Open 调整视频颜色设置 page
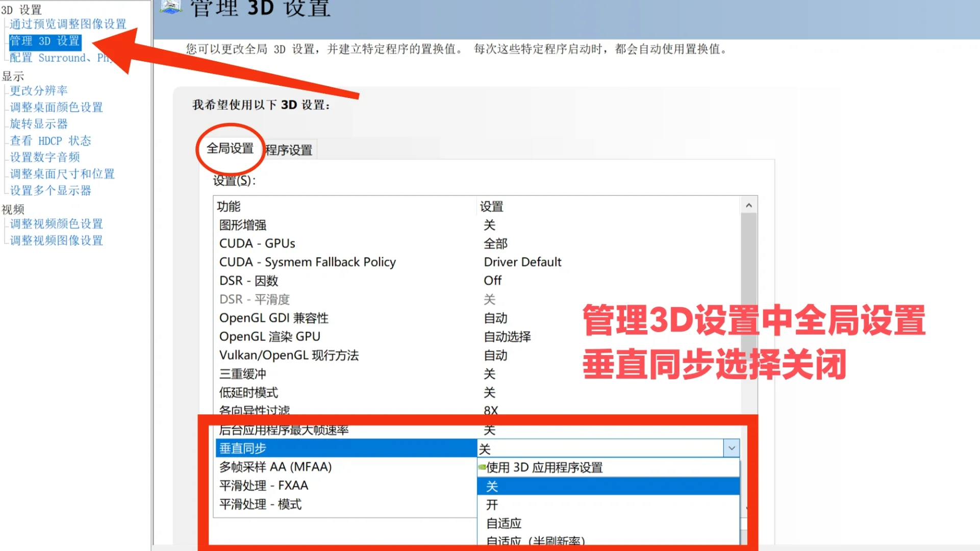Image resolution: width=980 pixels, height=551 pixels. click(x=57, y=223)
